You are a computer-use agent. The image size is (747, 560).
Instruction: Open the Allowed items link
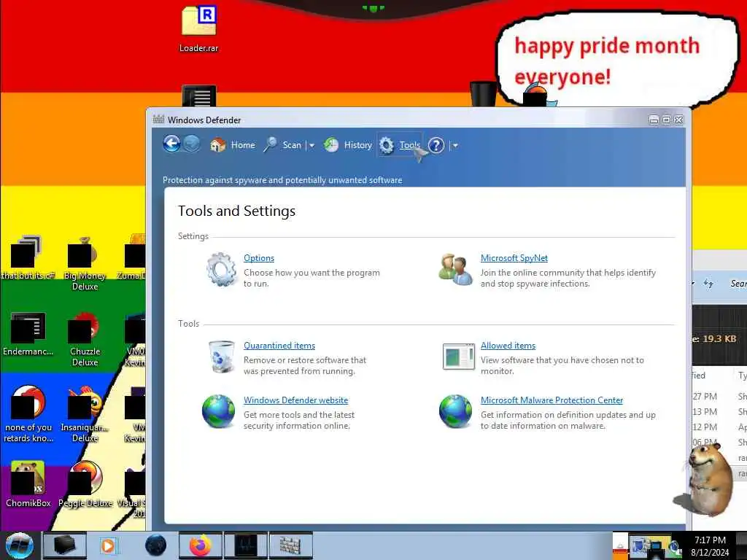point(508,345)
